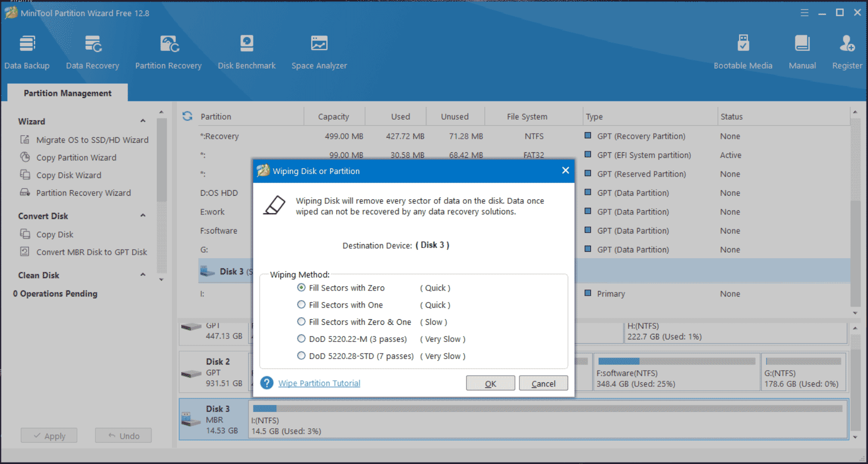Click the partition list scroll up arrow
This screenshot has width=868, height=464.
pyautogui.click(x=855, y=112)
